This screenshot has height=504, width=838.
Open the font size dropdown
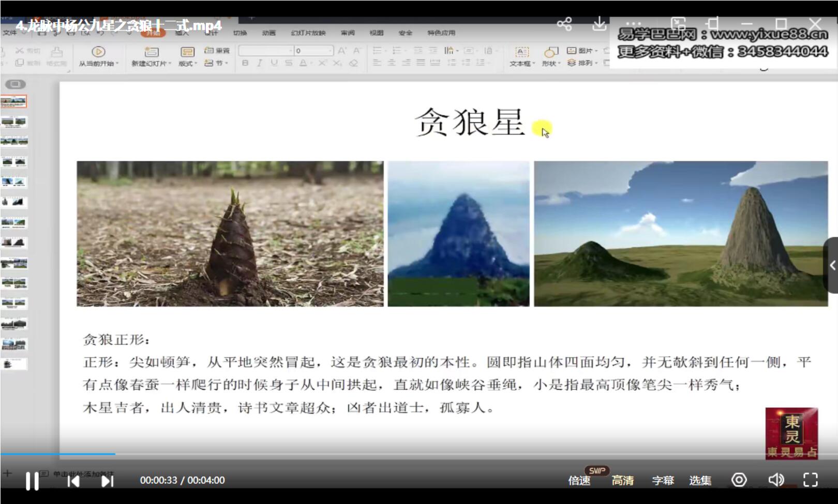pos(332,51)
